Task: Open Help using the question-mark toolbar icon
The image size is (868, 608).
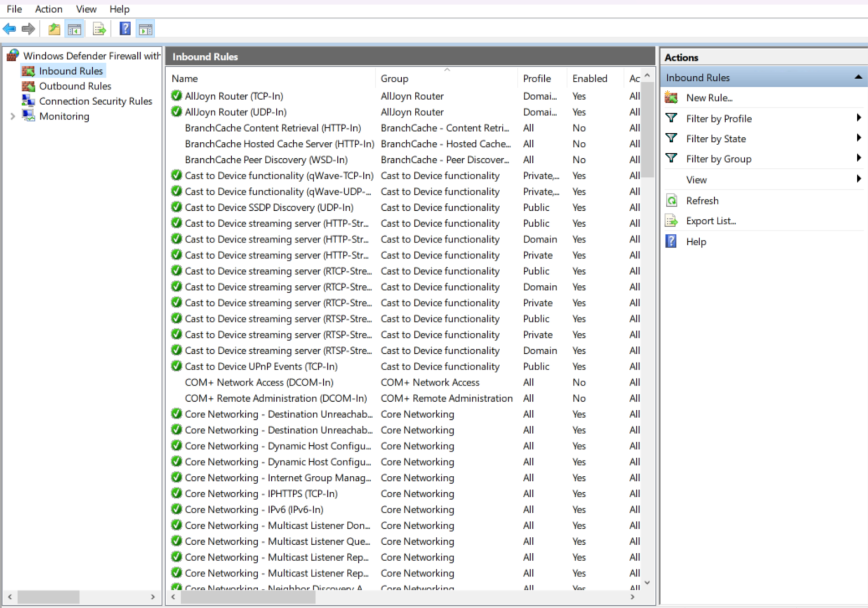Action: pyautogui.click(x=124, y=28)
